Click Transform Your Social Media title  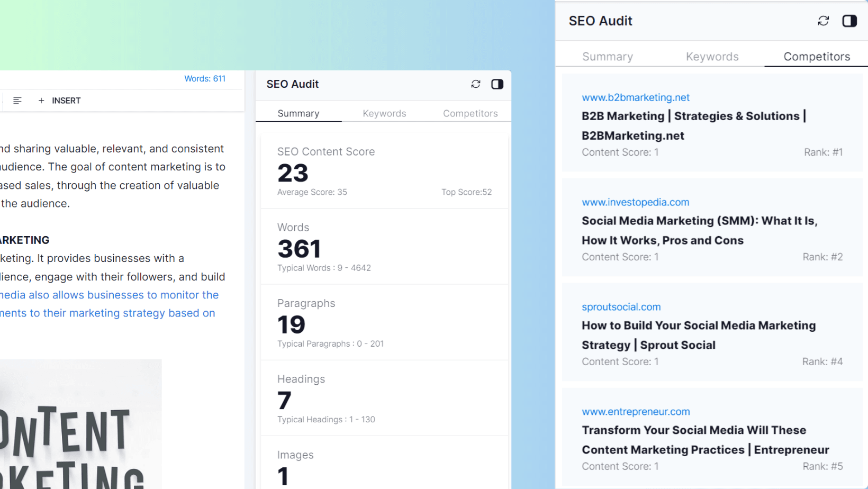[705, 440]
